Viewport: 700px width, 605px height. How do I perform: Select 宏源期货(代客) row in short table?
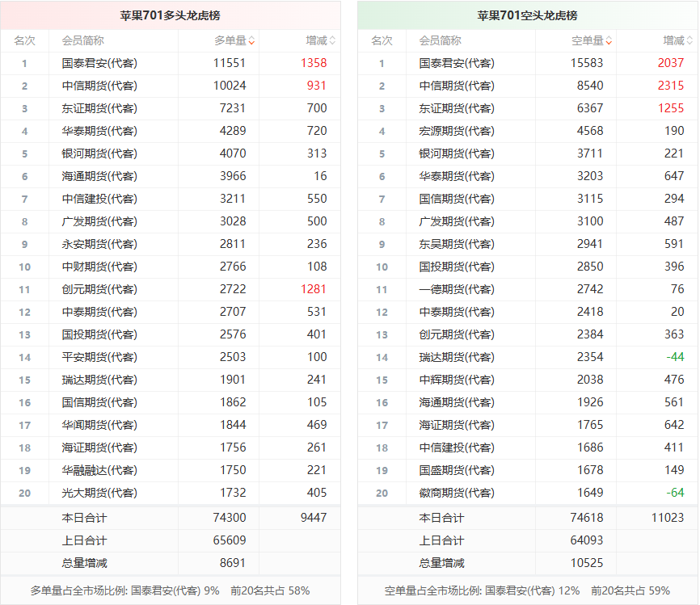[x=527, y=131]
